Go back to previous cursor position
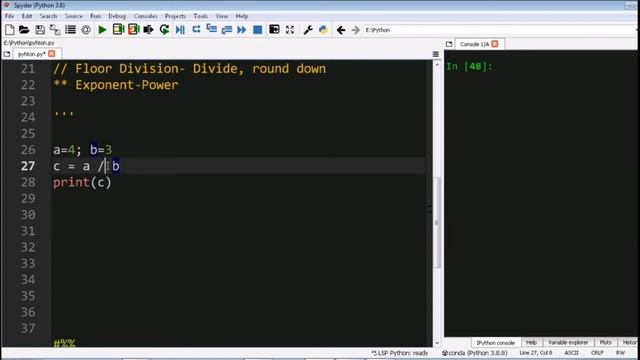The image size is (640, 360). (x=341, y=30)
